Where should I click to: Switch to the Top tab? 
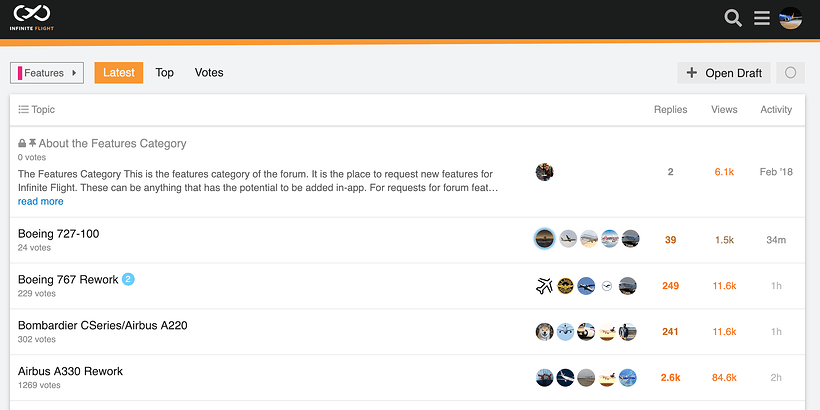click(x=165, y=73)
